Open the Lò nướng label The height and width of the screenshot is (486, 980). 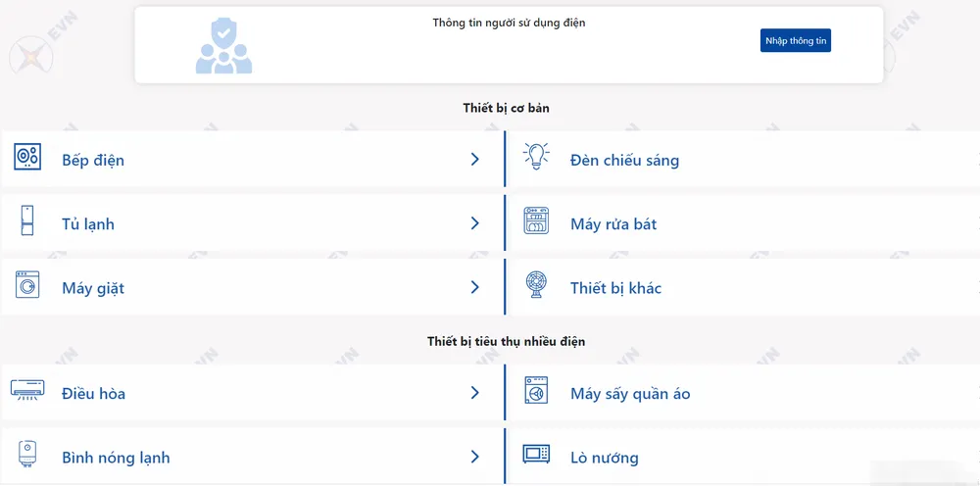click(605, 458)
